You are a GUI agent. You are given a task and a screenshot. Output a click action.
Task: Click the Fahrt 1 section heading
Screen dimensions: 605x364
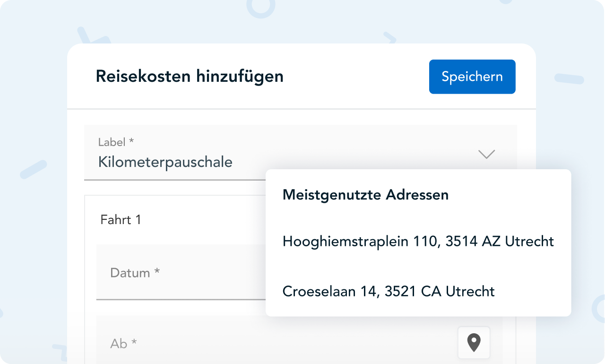121,220
